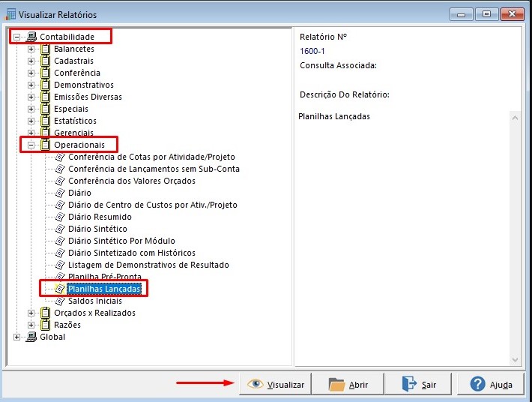
Task: Click report icon beside Planilhas Lançadas
Action: (x=60, y=289)
